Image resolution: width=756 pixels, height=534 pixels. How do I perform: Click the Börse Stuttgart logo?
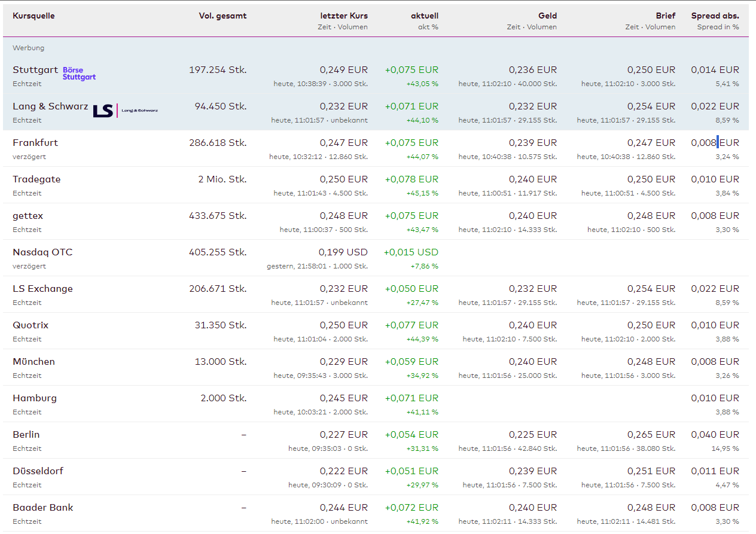coord(79,74)
